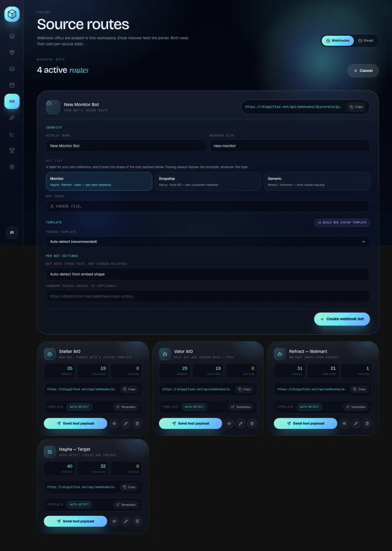Delete the Stellar AIO bot
This screenshot has width=392, height=551.
point(137,423)
